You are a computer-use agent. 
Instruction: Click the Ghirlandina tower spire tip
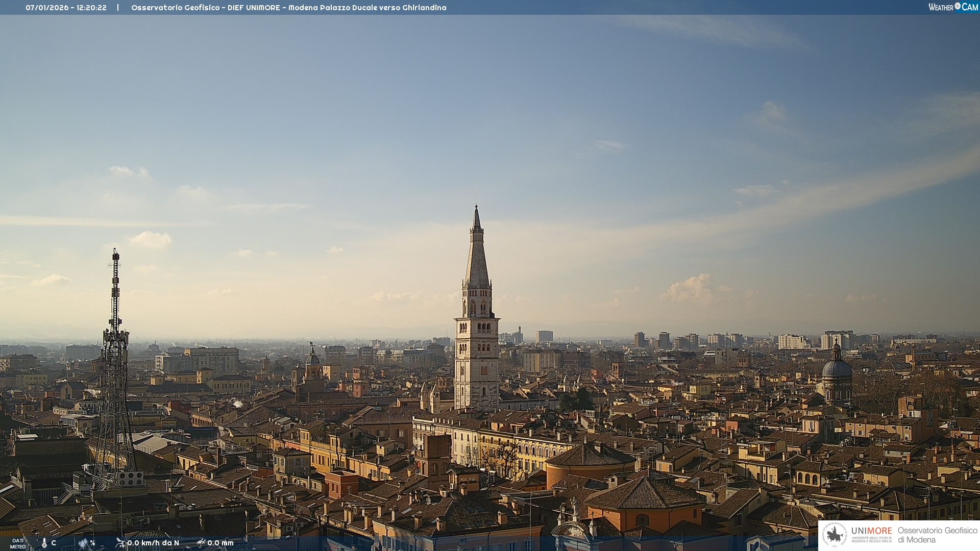pos(476,207)
